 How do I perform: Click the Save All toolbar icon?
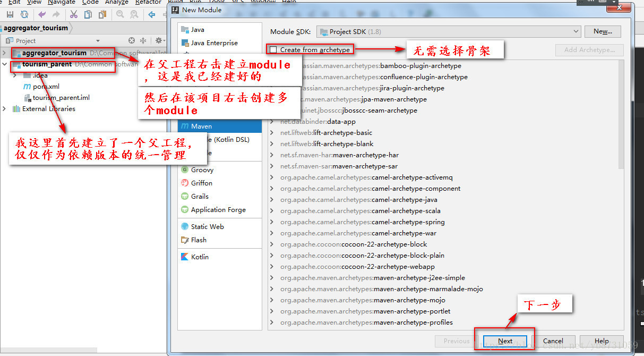pyautogui.click(x=10, y=14)
